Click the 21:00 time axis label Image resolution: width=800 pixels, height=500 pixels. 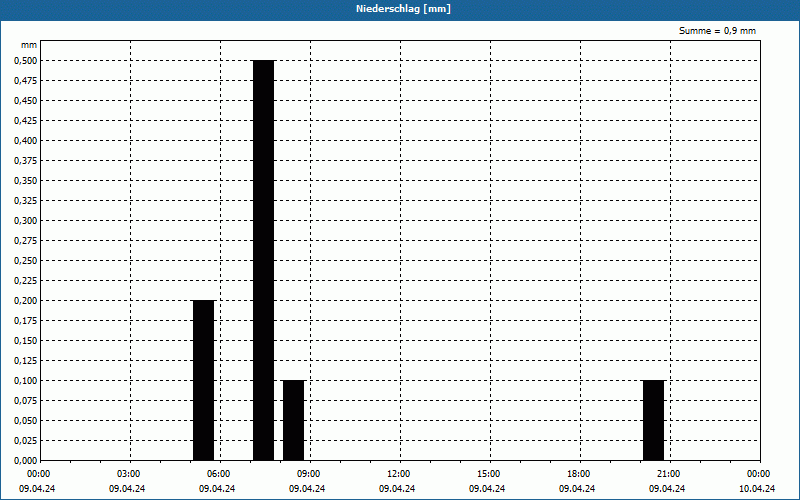click(668, 474)
